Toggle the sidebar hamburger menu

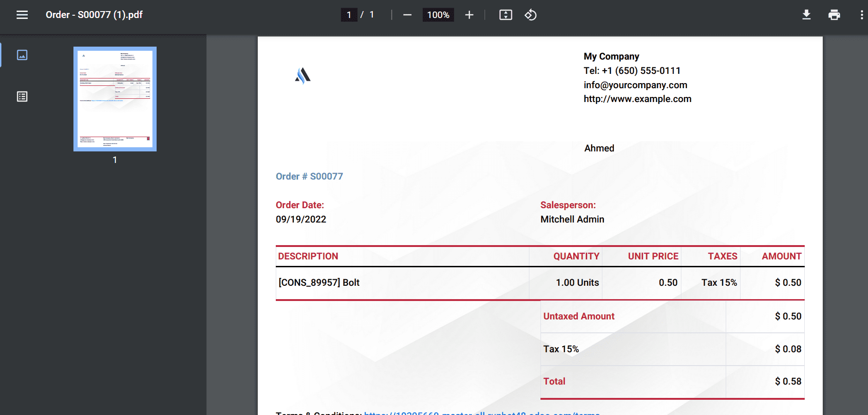coord(22,15)
